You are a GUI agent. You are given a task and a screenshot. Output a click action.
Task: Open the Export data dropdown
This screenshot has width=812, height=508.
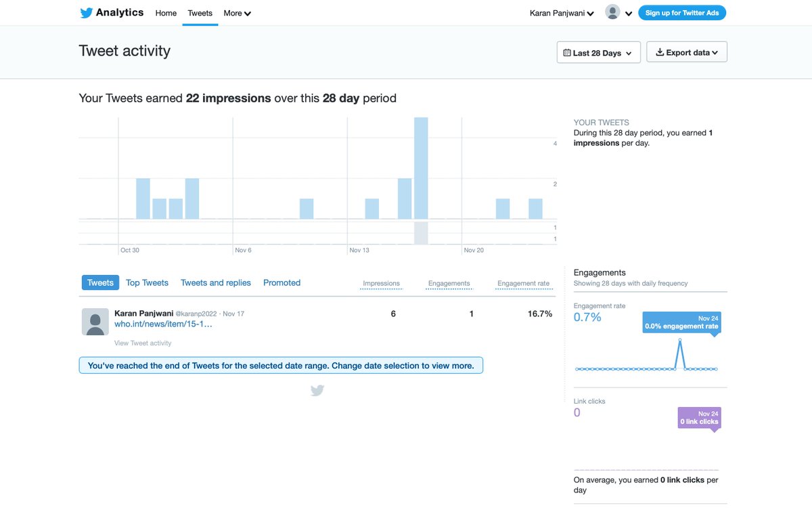(x=687, y=52)
